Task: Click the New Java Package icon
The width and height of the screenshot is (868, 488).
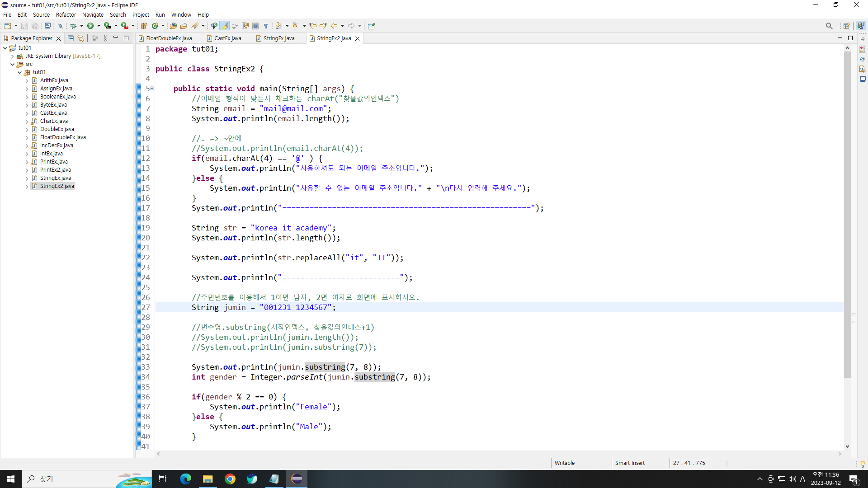Action: (x=144, y=26)
